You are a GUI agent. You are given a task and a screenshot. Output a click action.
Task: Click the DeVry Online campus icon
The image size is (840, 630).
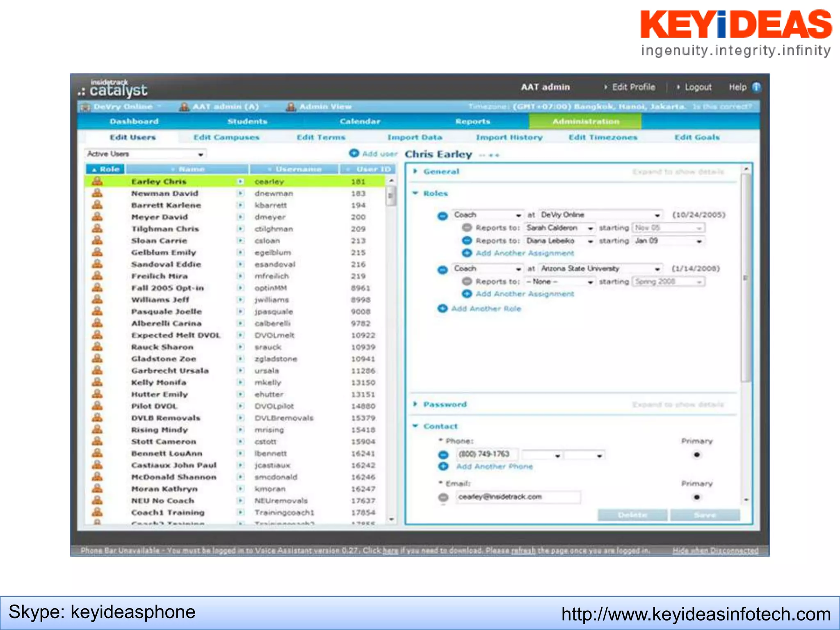(x=85, y=107)
